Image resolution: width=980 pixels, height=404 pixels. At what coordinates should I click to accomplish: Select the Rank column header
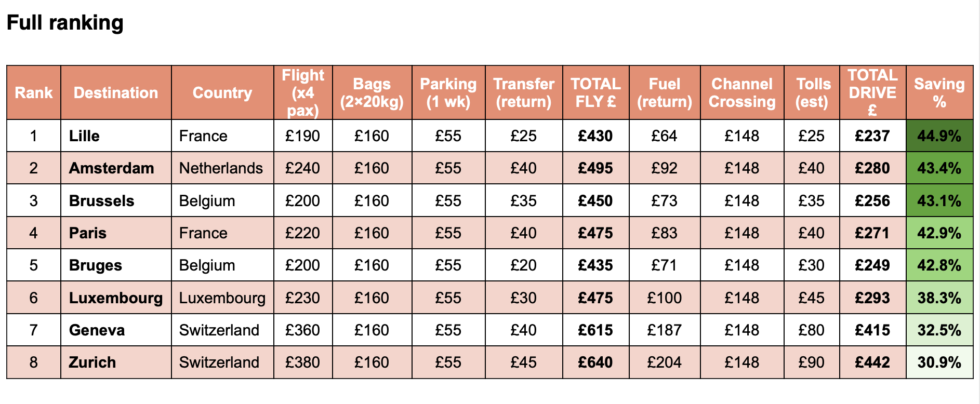pyautogui.click(x=34, y=92)
